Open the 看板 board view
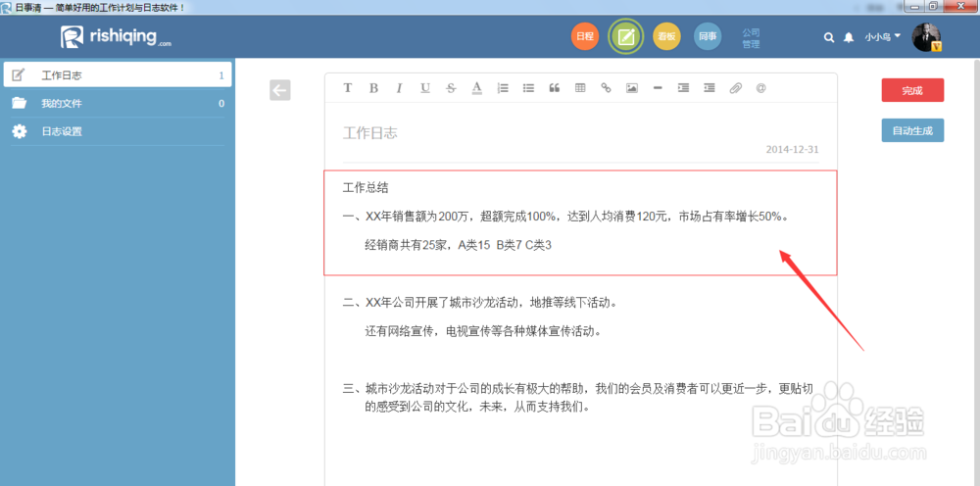The image size is (980, 486). tap(666, 37)
